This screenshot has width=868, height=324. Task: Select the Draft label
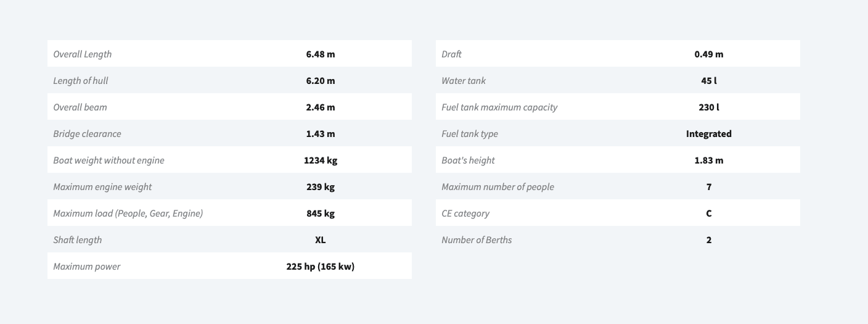[451, 54]
